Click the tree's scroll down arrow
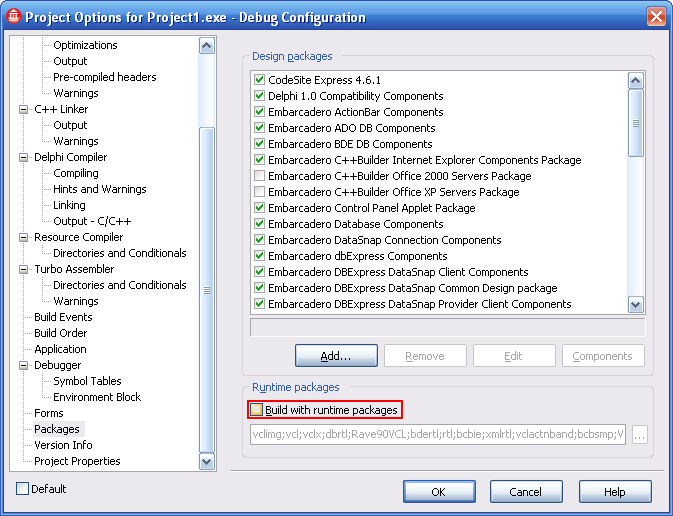Screen dimensions: 673x516 tap(207, 461)
